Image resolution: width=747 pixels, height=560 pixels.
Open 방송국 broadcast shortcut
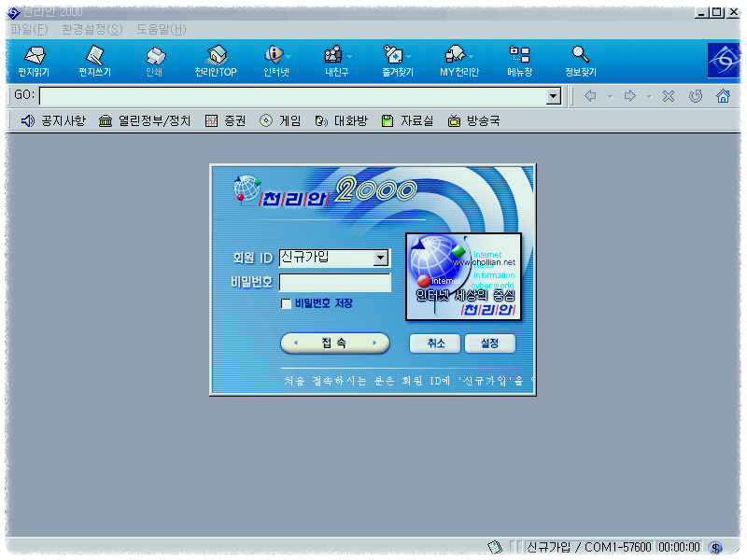474,121
